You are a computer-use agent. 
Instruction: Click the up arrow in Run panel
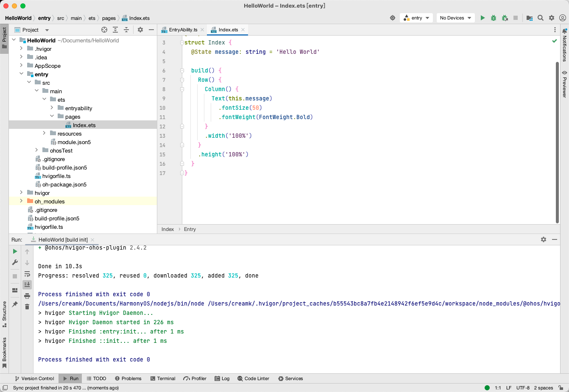[27, 251]
